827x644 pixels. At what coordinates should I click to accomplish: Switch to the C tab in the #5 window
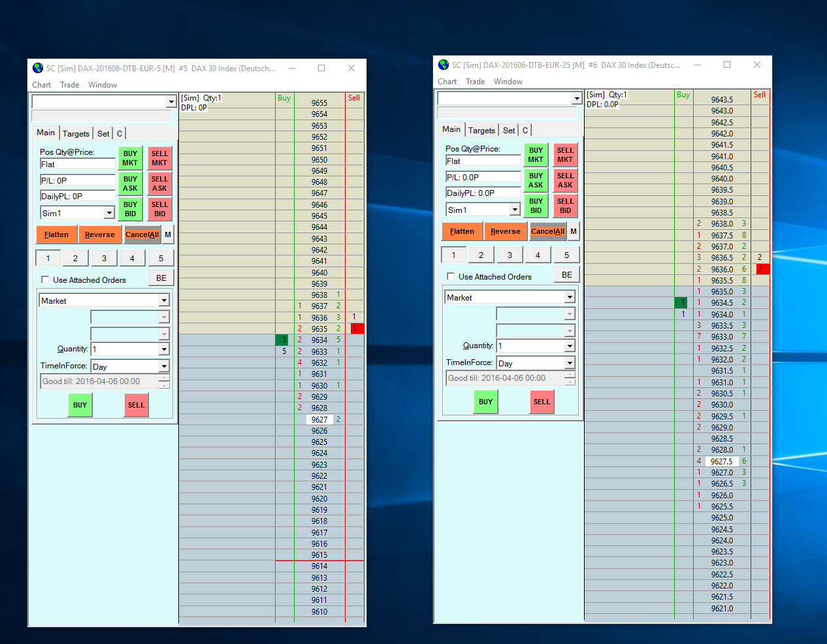pos(120,133)
